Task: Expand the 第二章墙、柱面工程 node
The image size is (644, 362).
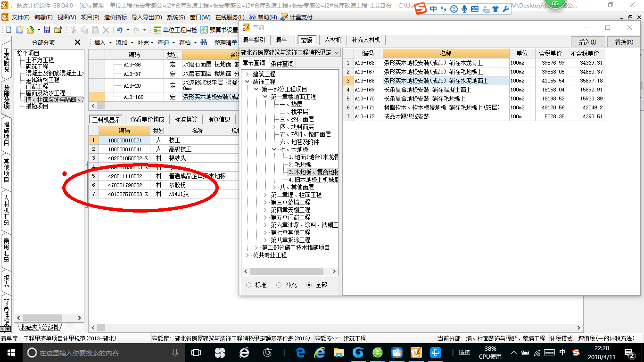Action: pos(265,195)
